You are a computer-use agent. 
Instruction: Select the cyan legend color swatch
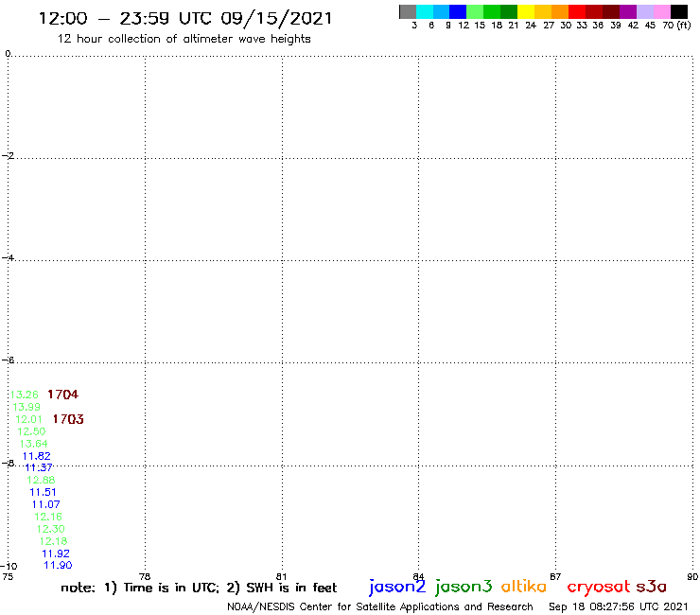point(424,11)
